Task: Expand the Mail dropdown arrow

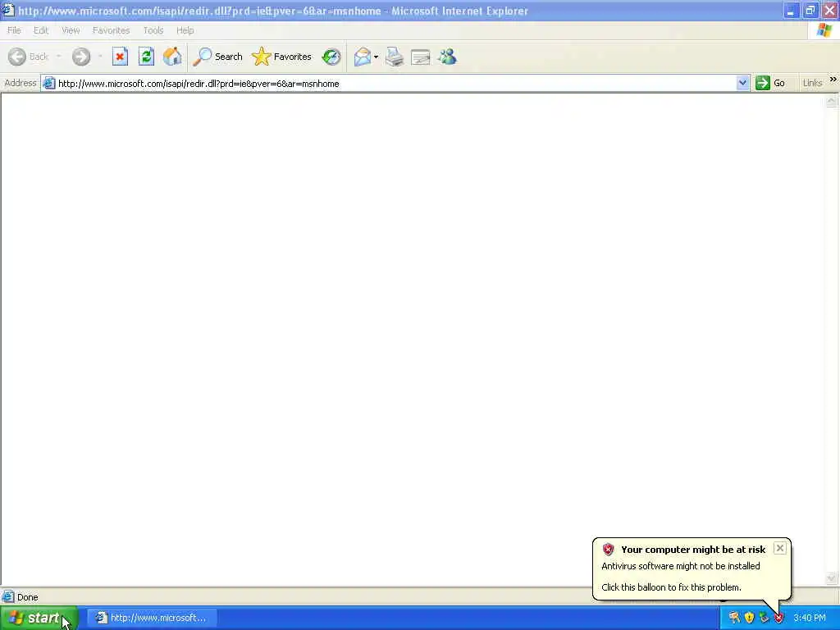Action: click(x=376, y=57)
